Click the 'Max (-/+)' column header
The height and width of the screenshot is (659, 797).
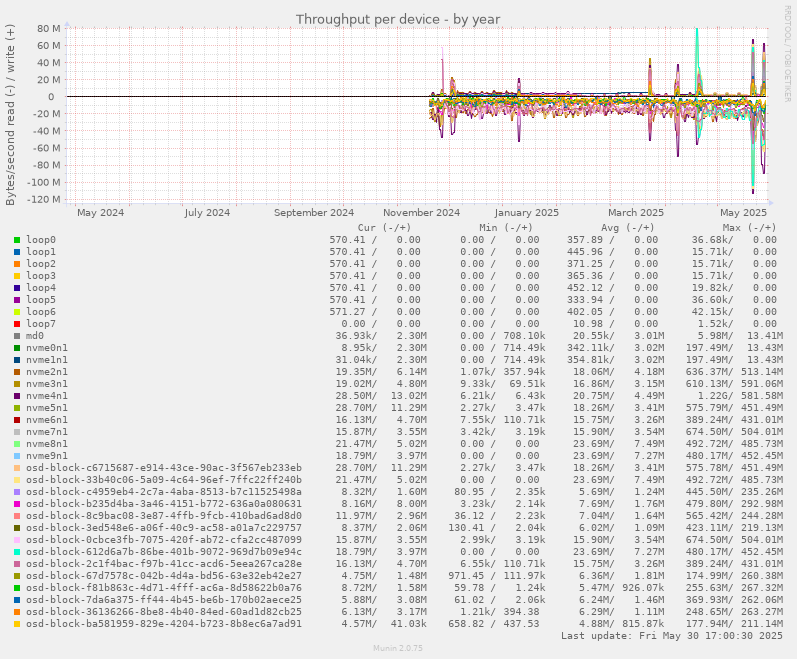[750, 228]
